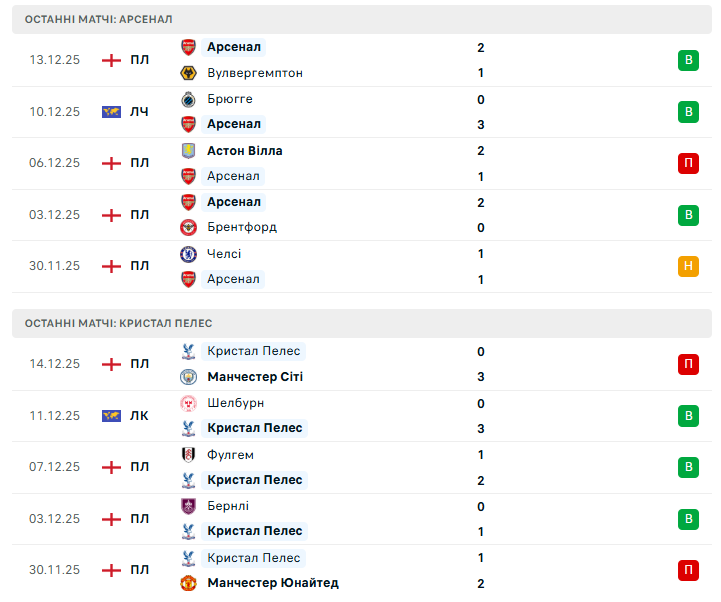Click orange draw badge for Chelsea match
721x602 pixels.
[688, 266]
